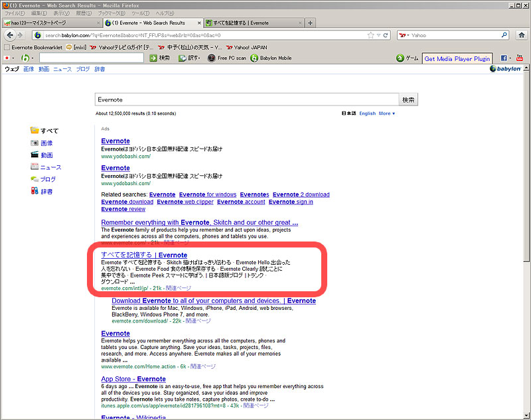The width and height of the screenshot is (531, 420).
Task: Open the App Store - Evernote result
Action: click(x=133, y=379)
